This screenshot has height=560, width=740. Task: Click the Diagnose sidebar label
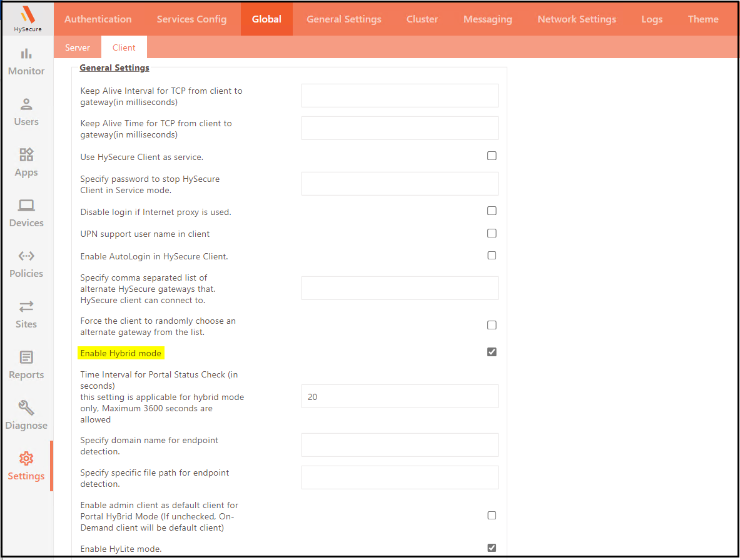coord(26,426)
